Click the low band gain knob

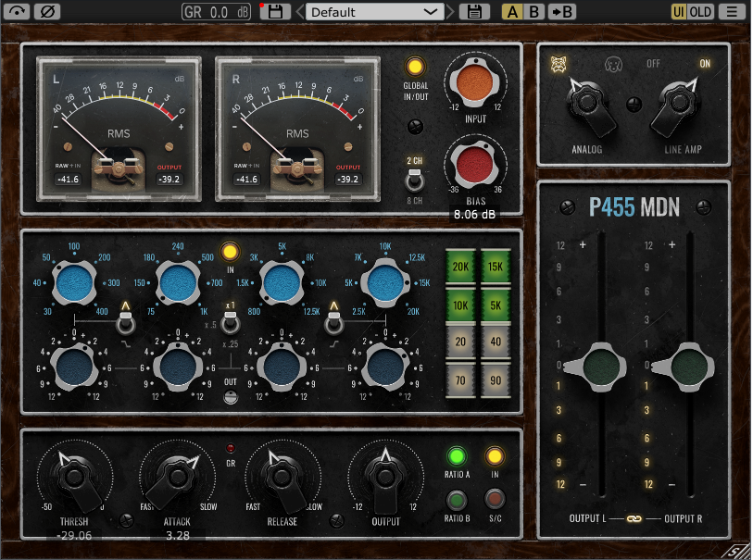click(x=74, y=367)
